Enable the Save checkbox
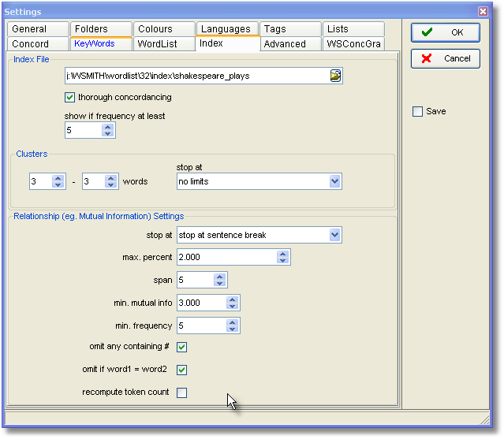This screenshot has height=439, width=504. click(x=417, y=111)
